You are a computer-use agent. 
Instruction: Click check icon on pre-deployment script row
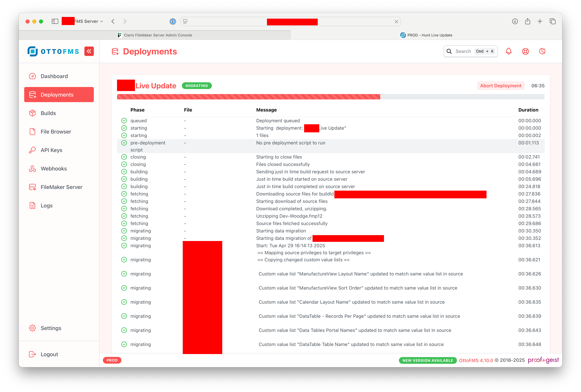coord(124,143)
